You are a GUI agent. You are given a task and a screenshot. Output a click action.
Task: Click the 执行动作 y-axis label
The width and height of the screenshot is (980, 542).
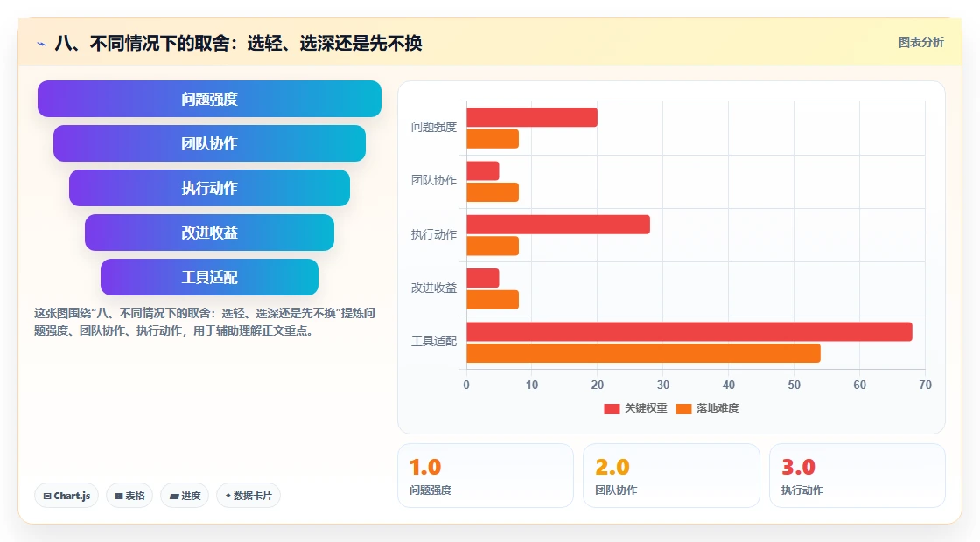tap(434, 234)
